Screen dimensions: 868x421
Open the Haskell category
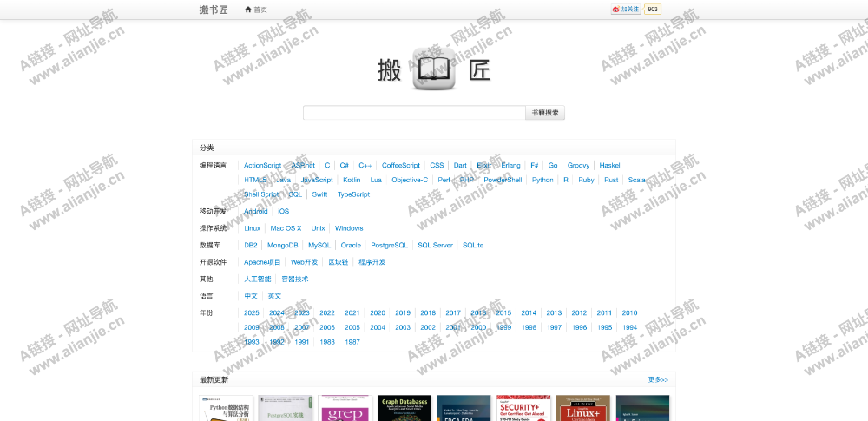tap(610, 165)
